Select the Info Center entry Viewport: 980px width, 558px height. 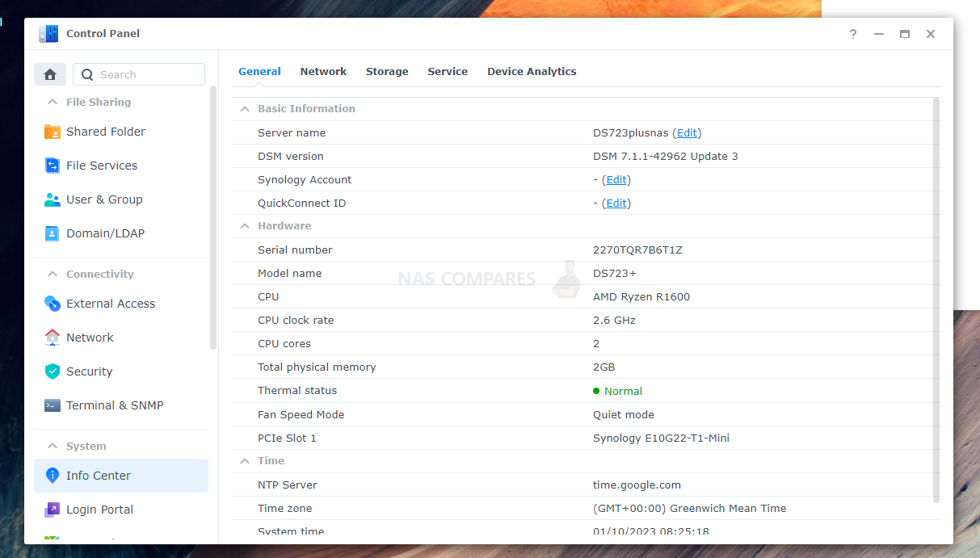tap(121, 476)
